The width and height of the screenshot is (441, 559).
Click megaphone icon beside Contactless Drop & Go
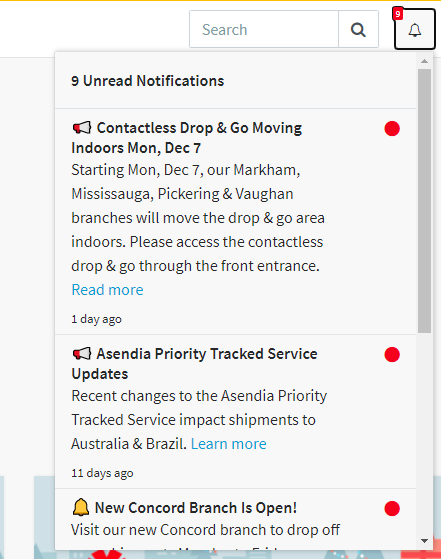(x=82, y=128)
